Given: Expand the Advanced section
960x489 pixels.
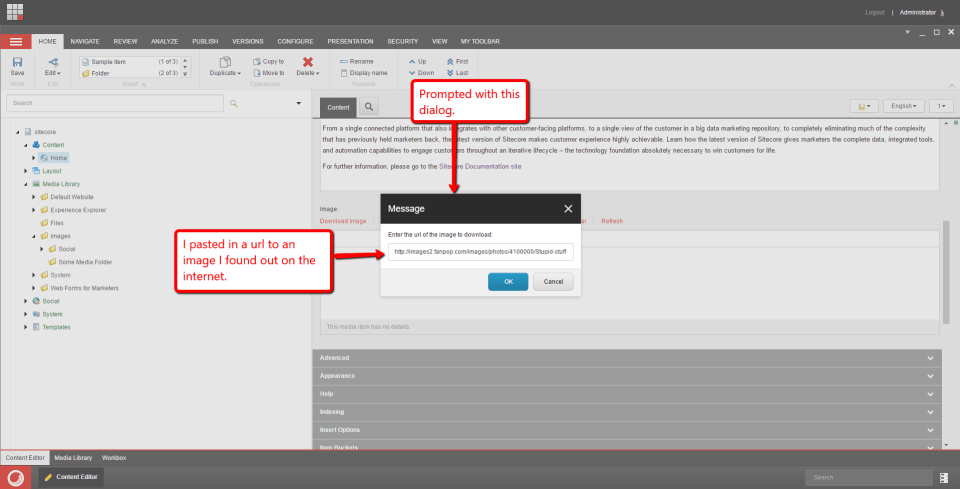Looking at the screenshot, I should (627, 358).
